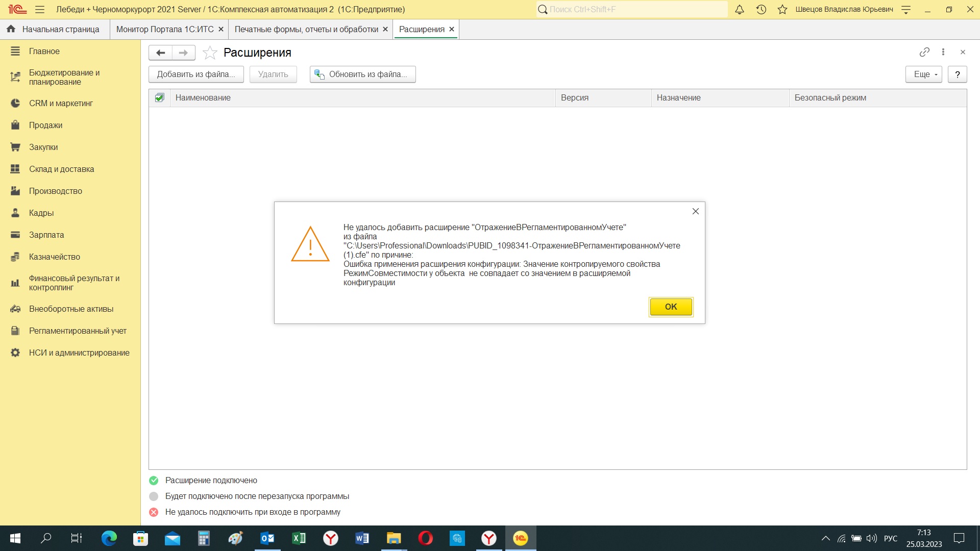This screenshot has width=980, height=551.
Task: Click Безопасный режим column header
Action: (x=878, y=97)
